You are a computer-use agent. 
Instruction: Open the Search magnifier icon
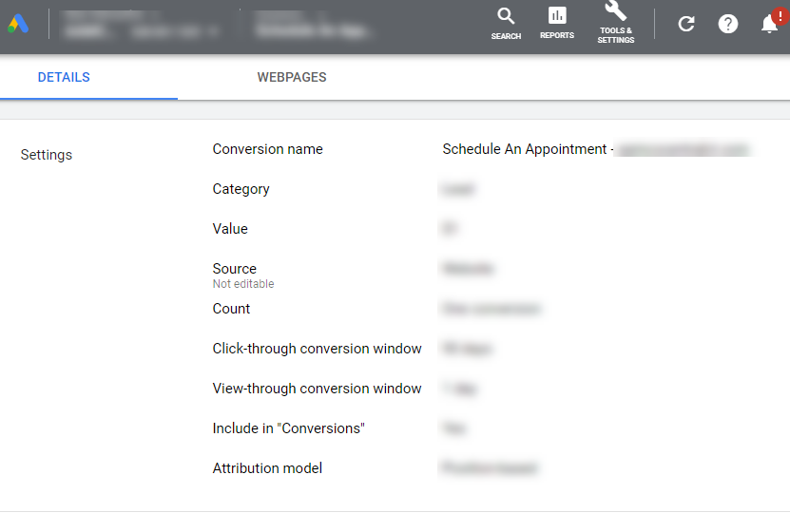point(506,23)
